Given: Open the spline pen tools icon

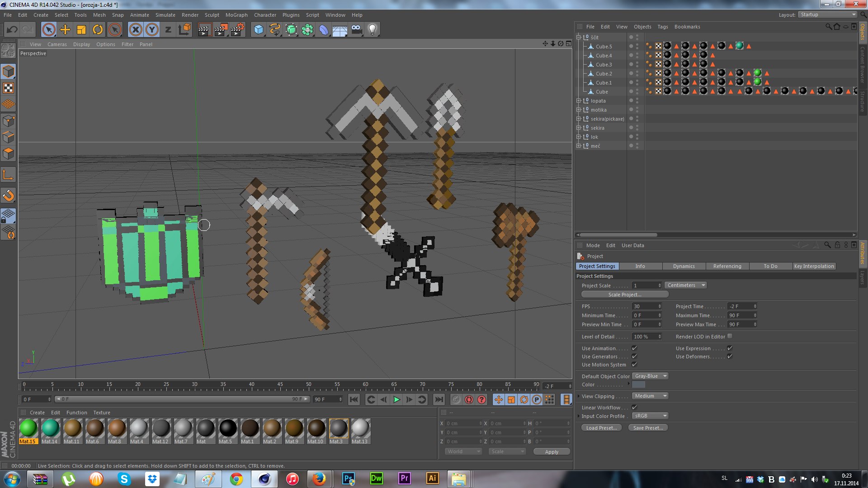Looking at the screenshot, I should pyautogui.click(x=275, y=30).
